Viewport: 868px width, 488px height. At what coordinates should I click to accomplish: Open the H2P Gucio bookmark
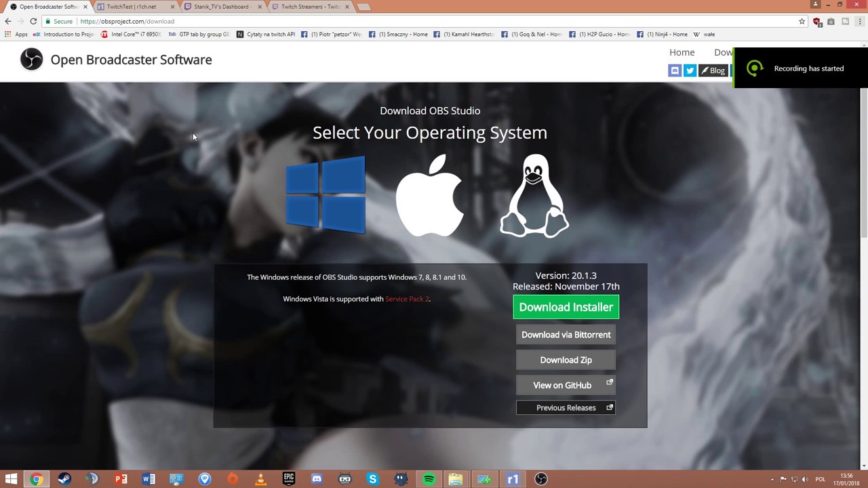tap(599, 35)
